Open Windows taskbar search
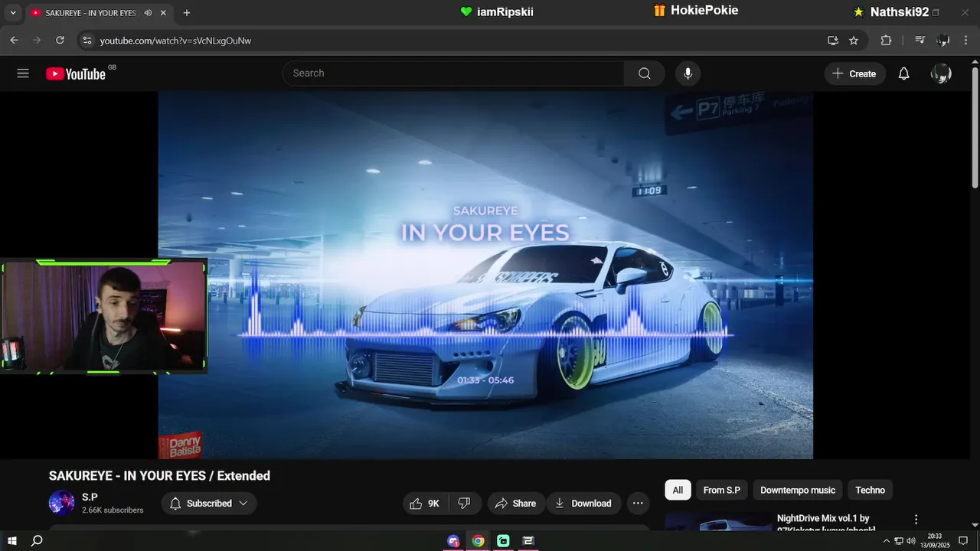The width and height of the screenshot is (980, 551). coord(37,541)
